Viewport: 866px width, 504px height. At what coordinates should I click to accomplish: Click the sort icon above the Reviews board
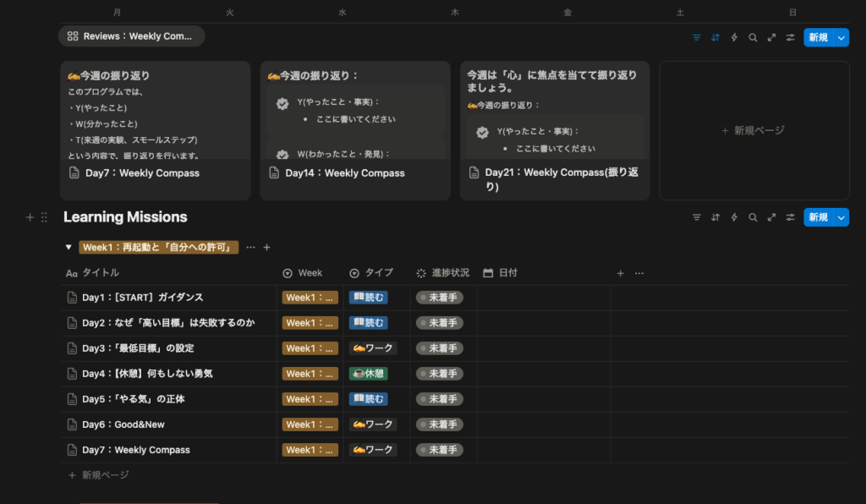715,37
